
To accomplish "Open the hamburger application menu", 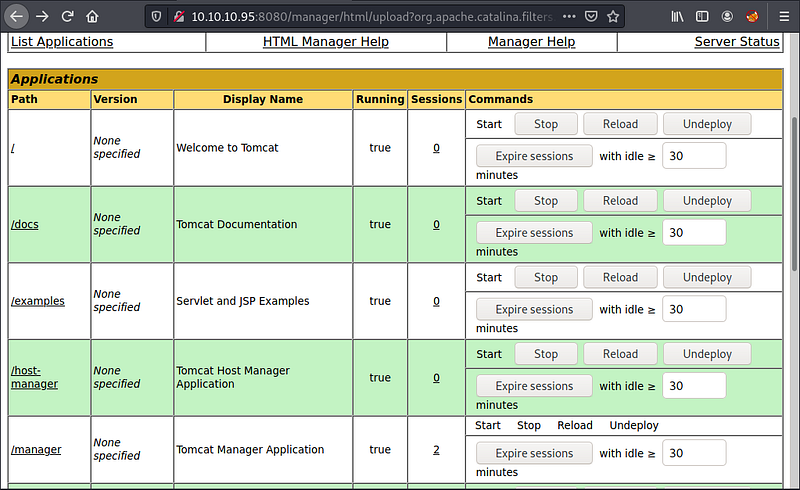I will point(784,17).
